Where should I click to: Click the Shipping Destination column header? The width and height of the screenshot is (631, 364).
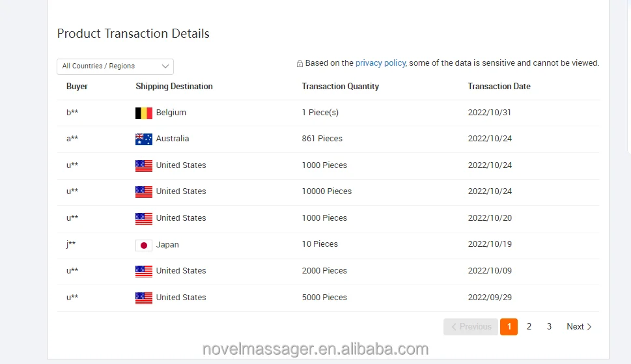[x=174, y=86]
